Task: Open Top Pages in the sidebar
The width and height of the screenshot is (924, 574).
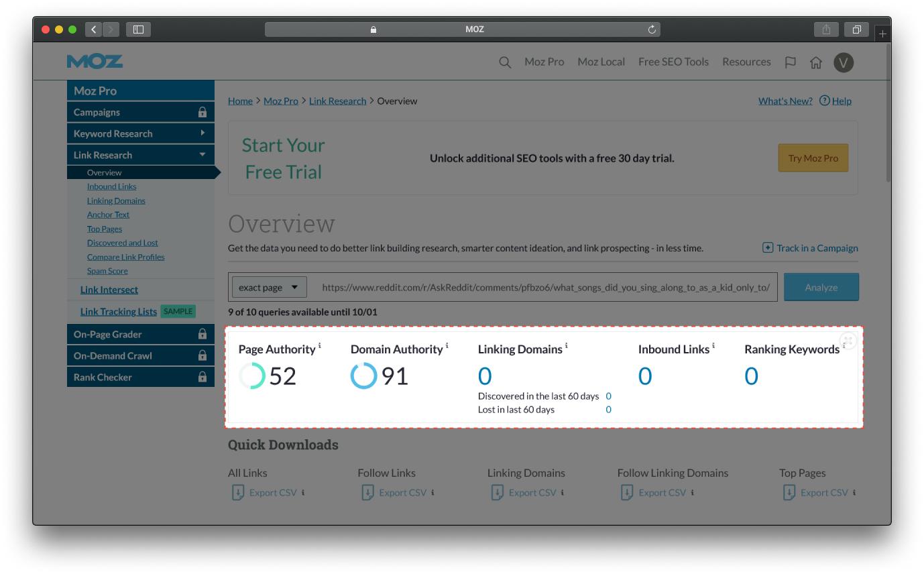Action: click(x=105, y=229)
